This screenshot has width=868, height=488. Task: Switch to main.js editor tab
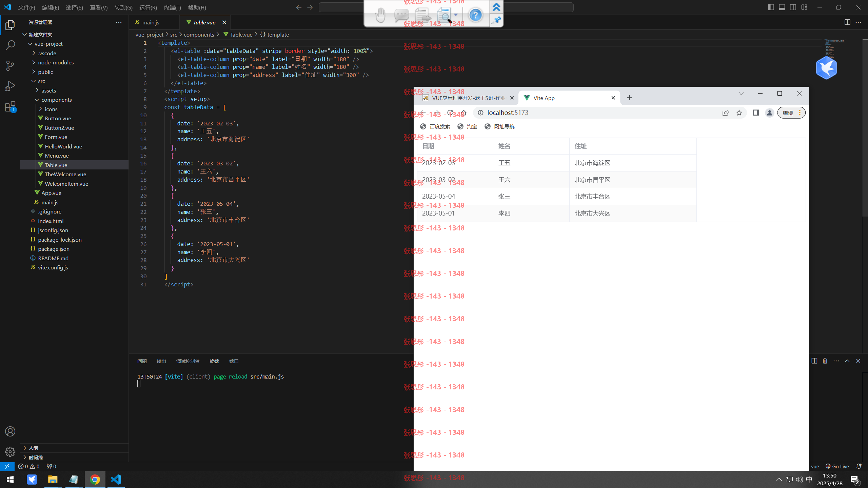click(151, 22)
